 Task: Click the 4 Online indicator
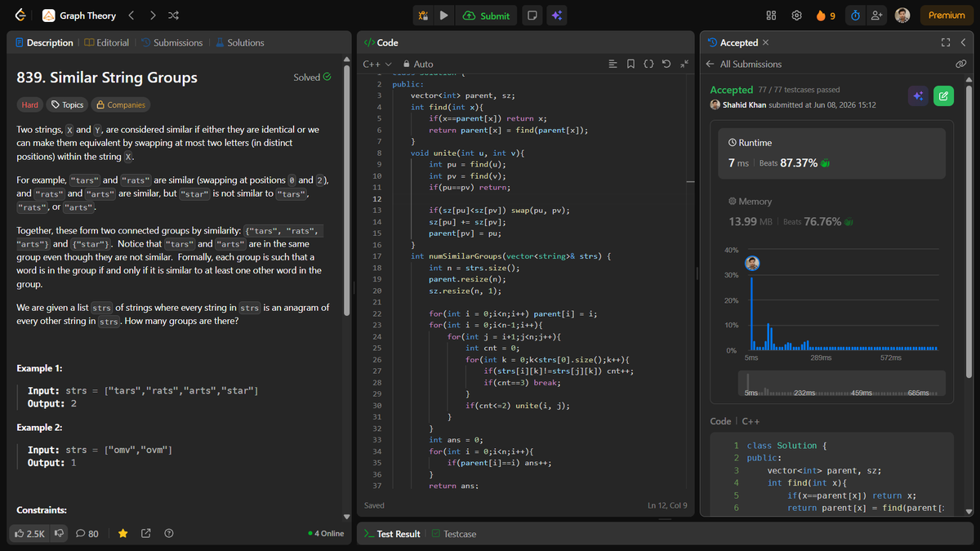(x=327, y=534)
